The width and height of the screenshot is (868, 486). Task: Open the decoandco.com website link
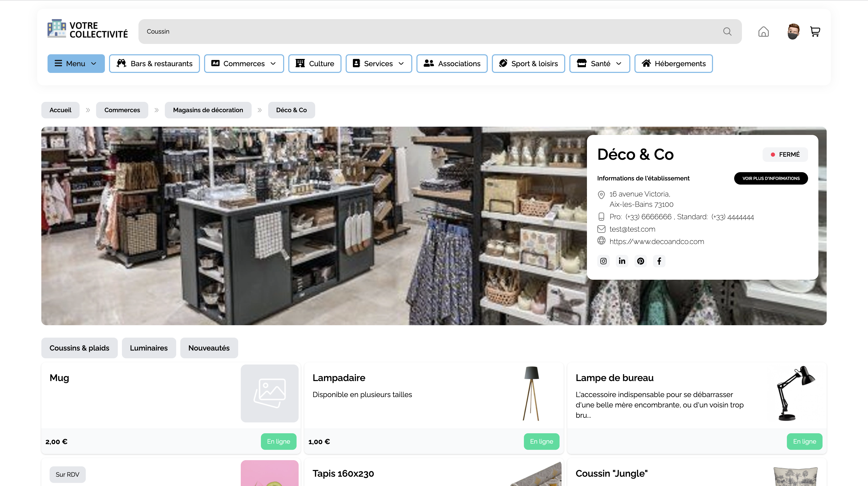pyautogui.click(x=657, y=241)
